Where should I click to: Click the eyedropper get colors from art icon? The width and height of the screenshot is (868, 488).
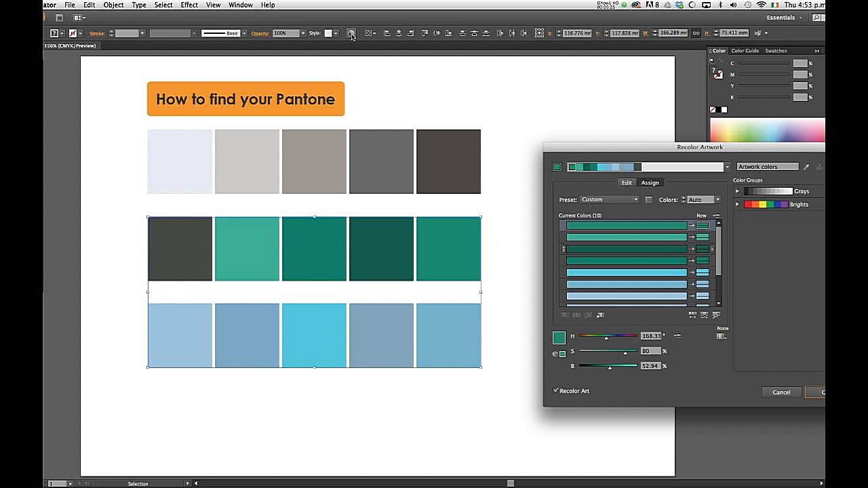click(x=806, y=167)
